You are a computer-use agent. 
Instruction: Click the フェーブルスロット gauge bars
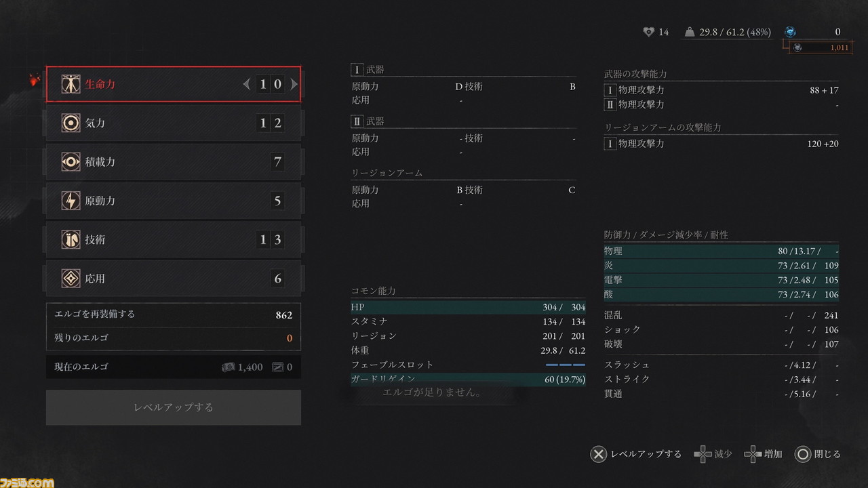point(566,365)
